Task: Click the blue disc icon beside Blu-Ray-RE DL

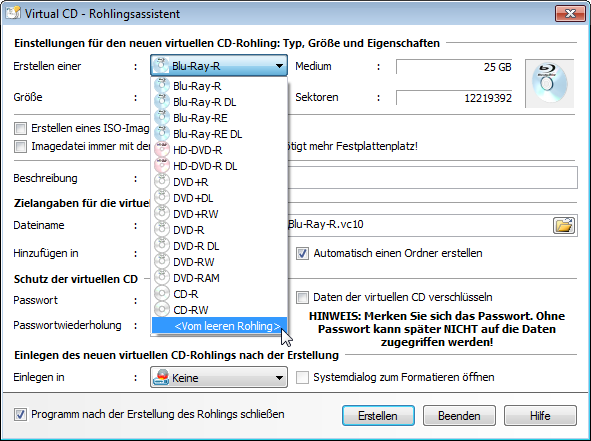Action: click(162, 134)
